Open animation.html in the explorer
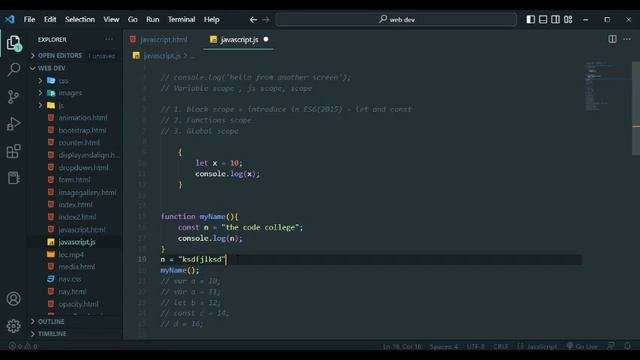This screenshot has height=360, width=640. [x=83, y=118]
